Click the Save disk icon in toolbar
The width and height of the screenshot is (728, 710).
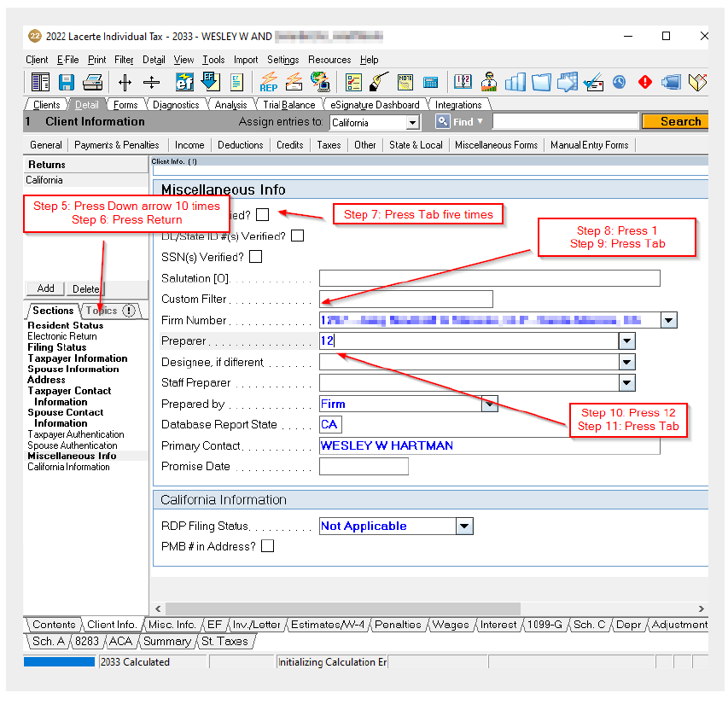67,82
